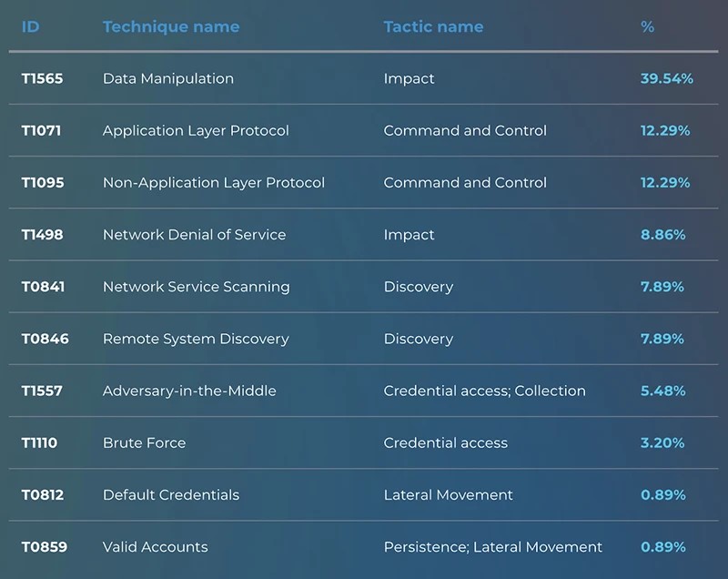Click the T1071 technique ID

pos(41,130)
